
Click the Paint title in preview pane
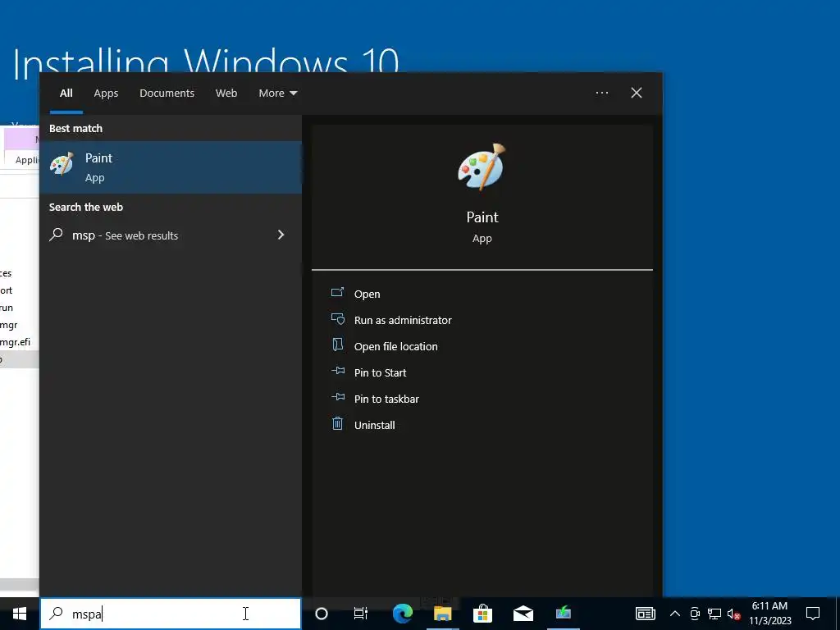click(x=482, y=217)
